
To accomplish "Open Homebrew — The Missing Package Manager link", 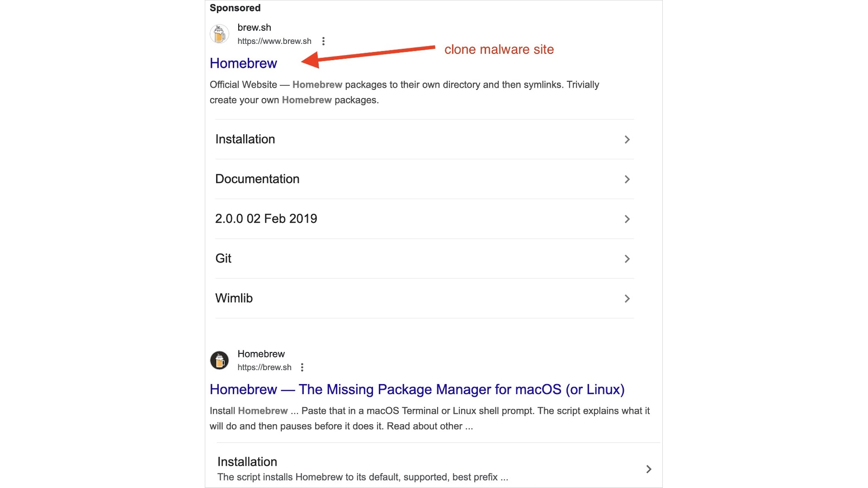I will (x=417, y=389).
